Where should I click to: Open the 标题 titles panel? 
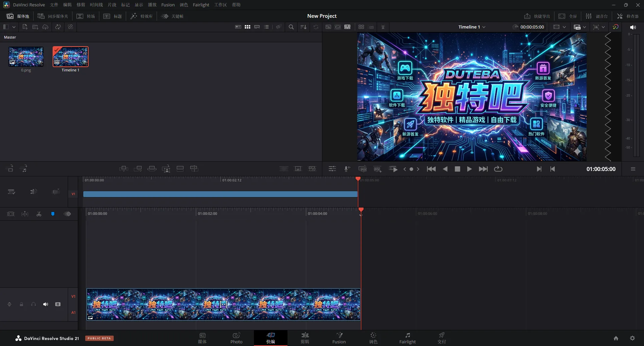113,16
